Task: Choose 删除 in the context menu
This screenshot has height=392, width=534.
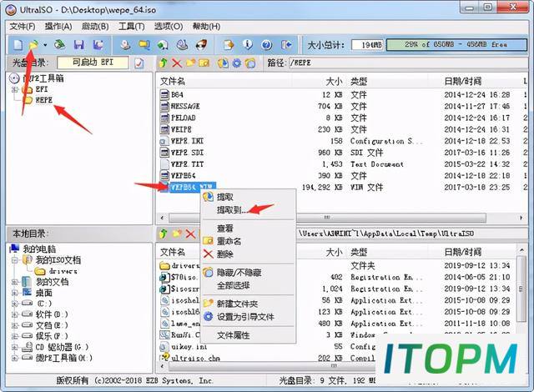Action: (x=249, y=254)
